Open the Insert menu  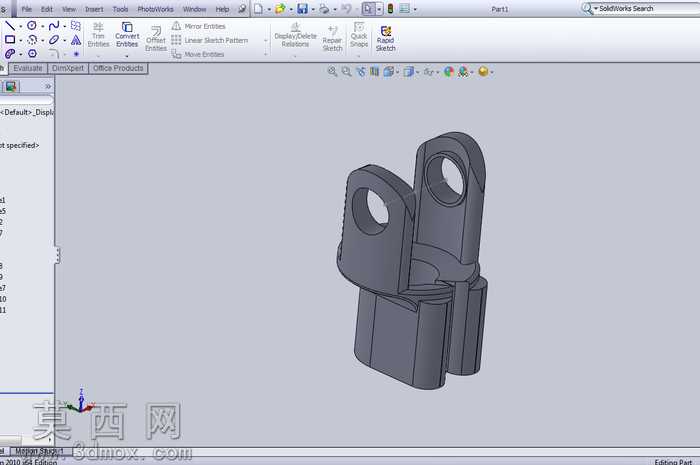(94, 9)
